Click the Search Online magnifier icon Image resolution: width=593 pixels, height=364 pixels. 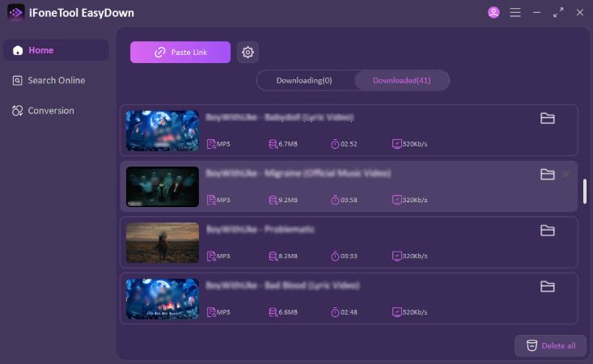coord(18,81)
